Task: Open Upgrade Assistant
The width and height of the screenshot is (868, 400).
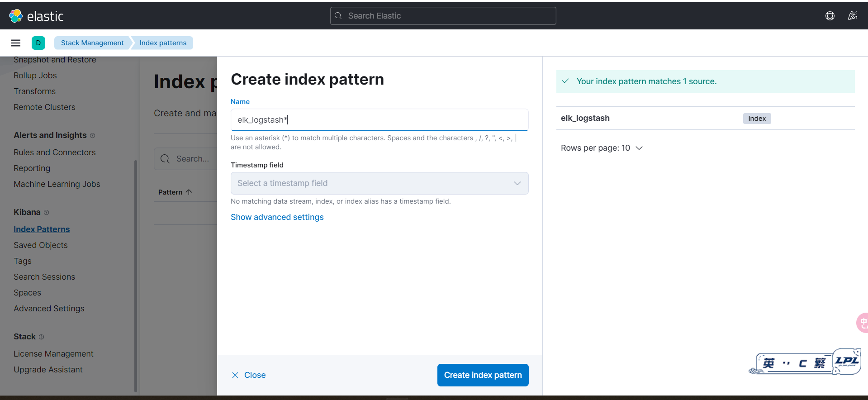Action: click(48, 370)
